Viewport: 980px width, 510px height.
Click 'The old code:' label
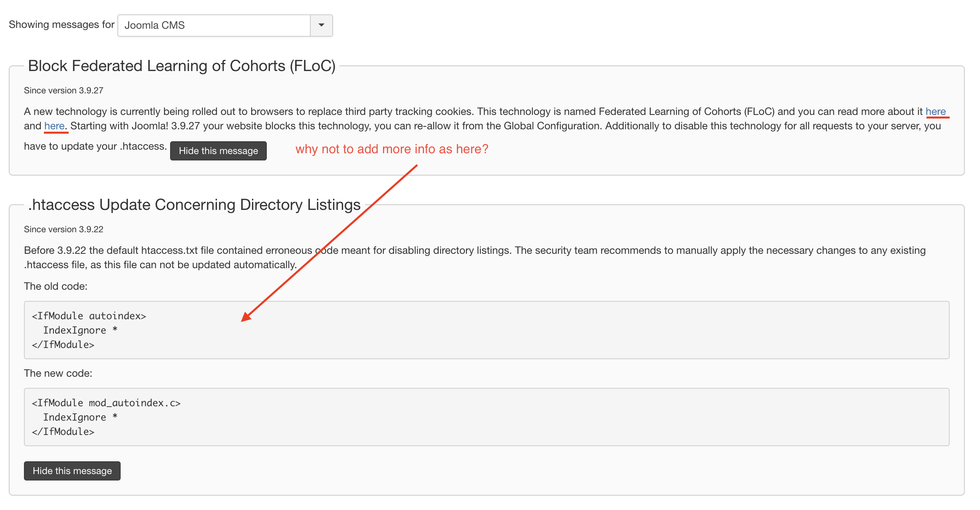pyautogui.click(x=56, y=286)
